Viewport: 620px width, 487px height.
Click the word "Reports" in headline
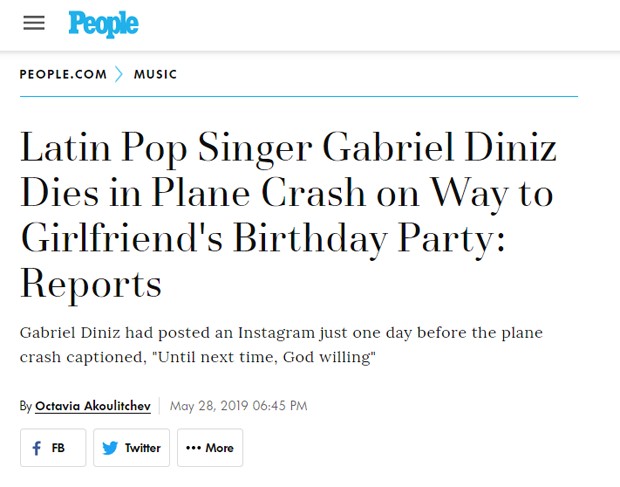[x=91, y=284]
